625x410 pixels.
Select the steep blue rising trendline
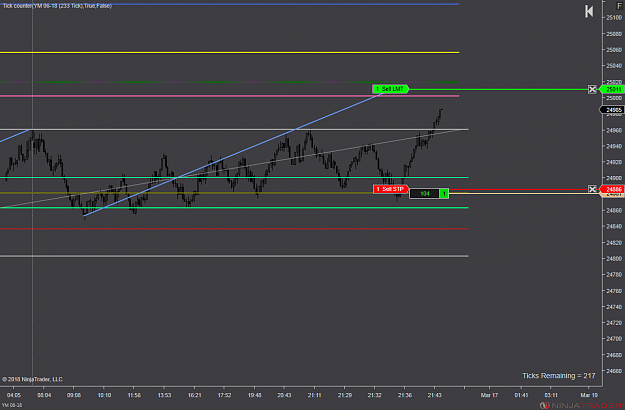coord(233,155)
